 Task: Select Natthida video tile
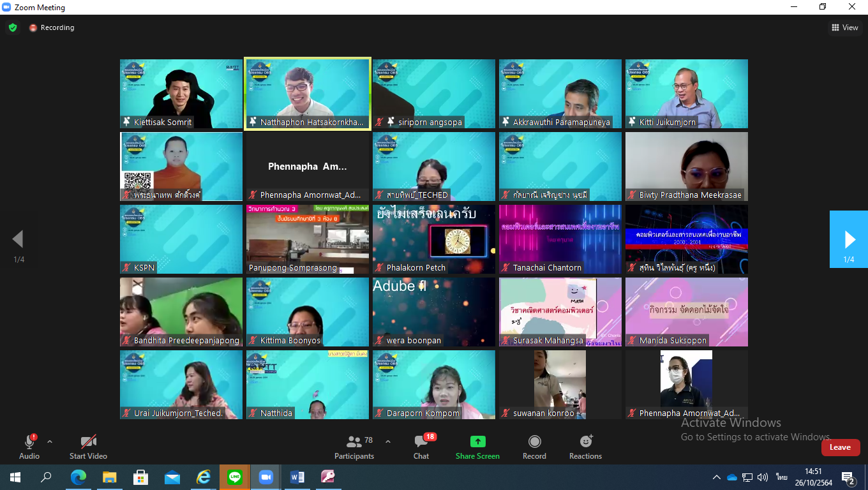coord(308,385)
